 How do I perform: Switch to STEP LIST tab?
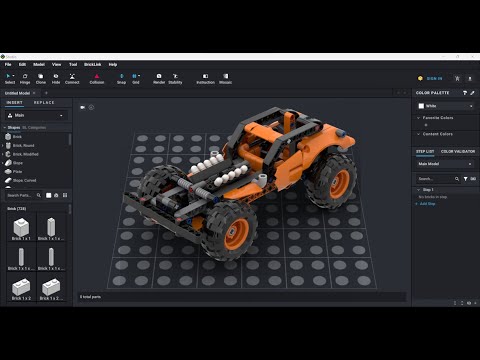coord(425,152)
